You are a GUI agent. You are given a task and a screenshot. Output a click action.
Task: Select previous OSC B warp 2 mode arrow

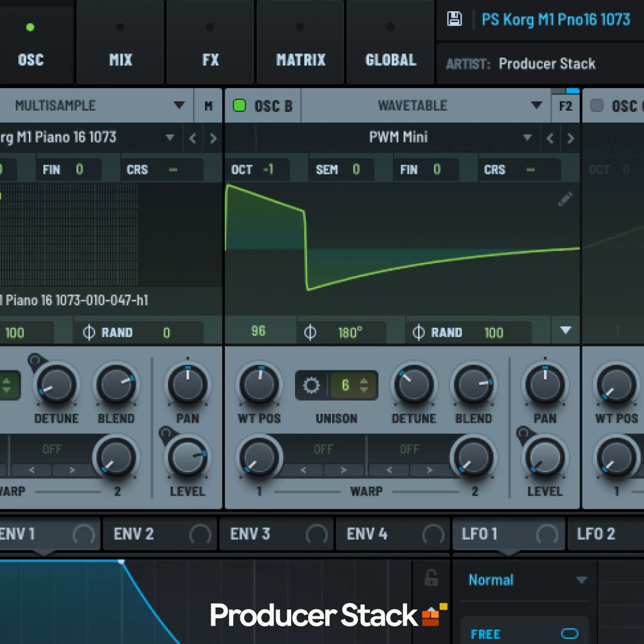[x=389, y=470]
